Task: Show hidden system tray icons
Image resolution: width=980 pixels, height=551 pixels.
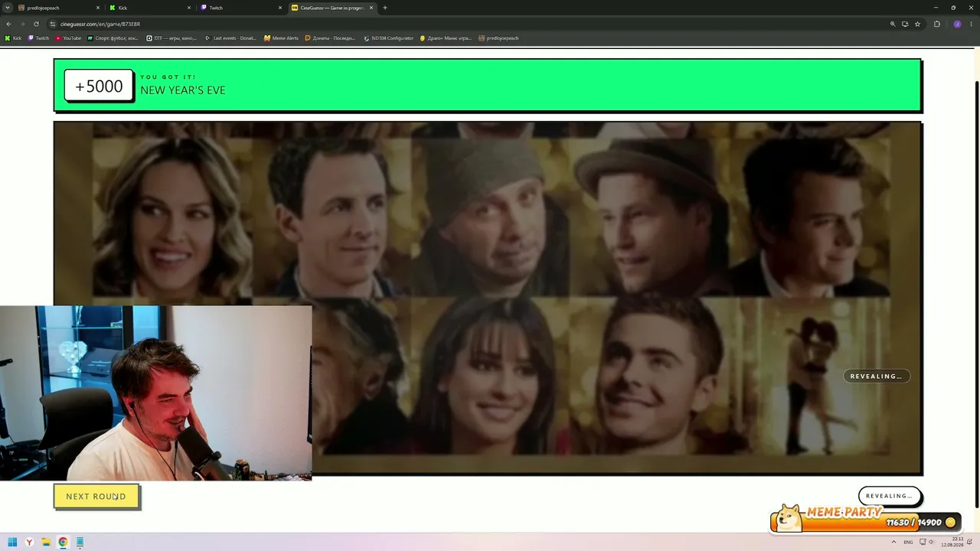Action: click(893, 543)
